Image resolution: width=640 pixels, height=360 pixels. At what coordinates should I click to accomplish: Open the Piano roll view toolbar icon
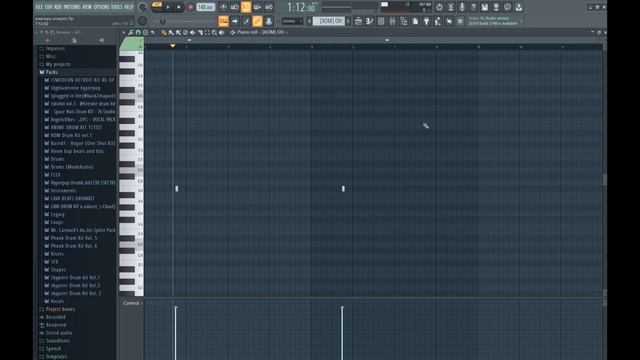tap(369, 21)
